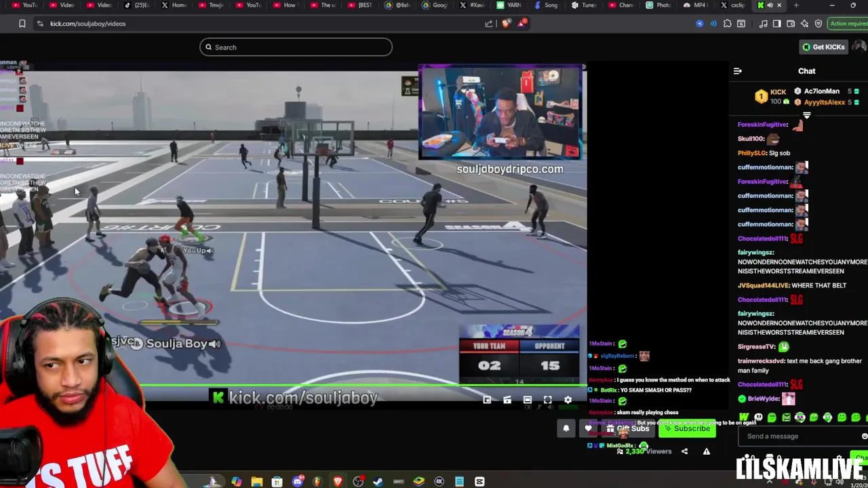868x488 pixels.
Task: Click the browser address bar URL
Action: tap(87, 24)
